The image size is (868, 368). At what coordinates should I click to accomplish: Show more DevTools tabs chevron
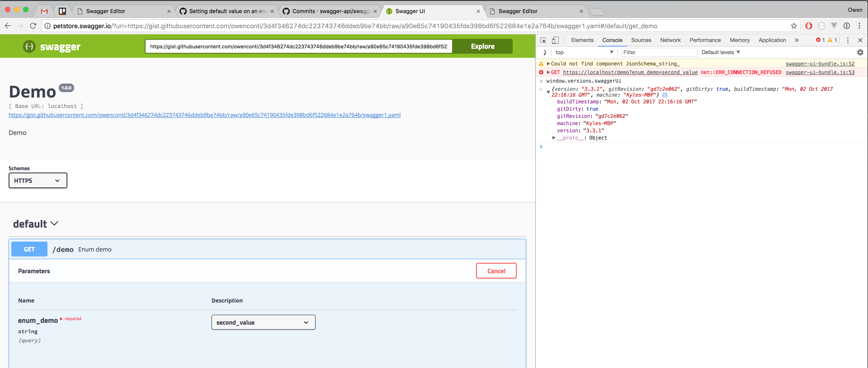pos(797,40)
